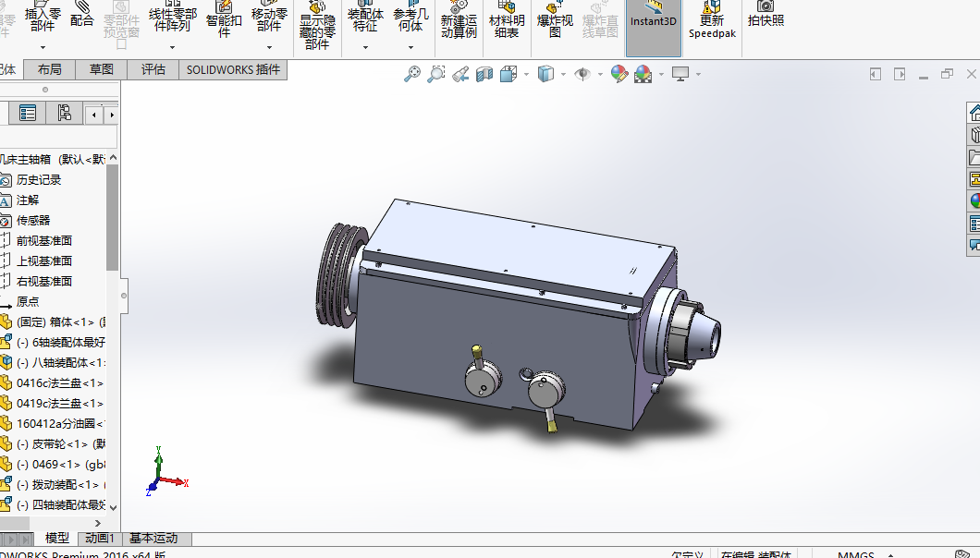
Task: Expand the 参考几何体 dropdown arrow
Action: 410,47
